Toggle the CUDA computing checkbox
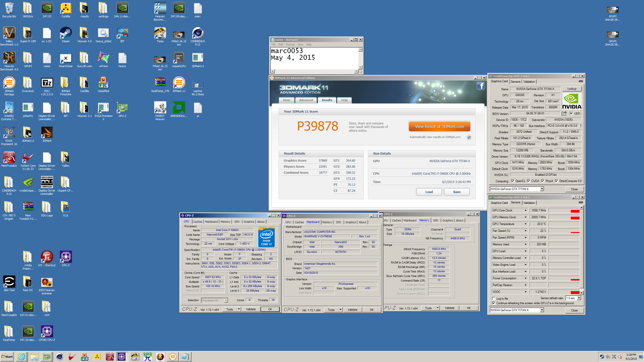Image resolution: width=644 pixels, height=362 pixels. (529, 181)
